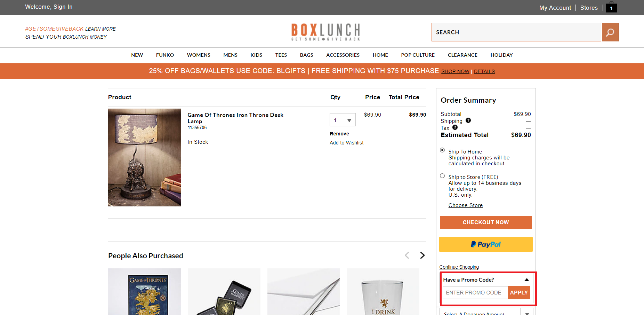
Task: Open the shopping bag cart icon
Action: click(x=611, y=7)
